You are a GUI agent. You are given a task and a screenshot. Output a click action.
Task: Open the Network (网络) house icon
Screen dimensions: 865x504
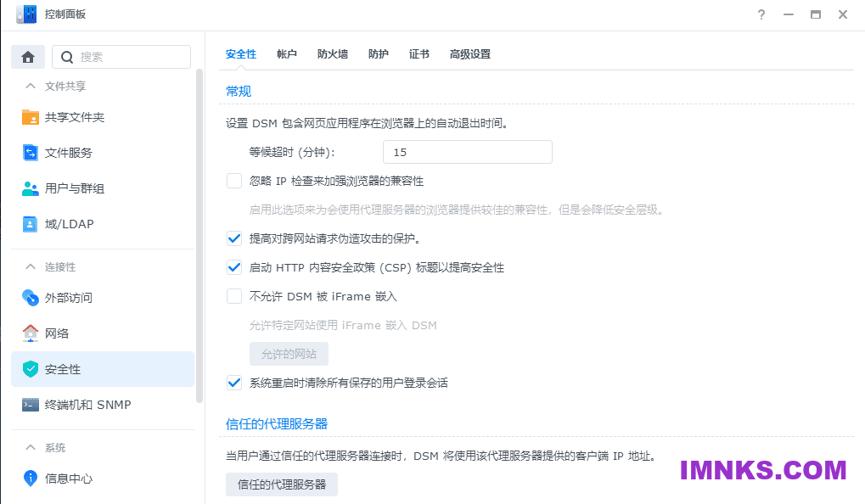point(31,333)
